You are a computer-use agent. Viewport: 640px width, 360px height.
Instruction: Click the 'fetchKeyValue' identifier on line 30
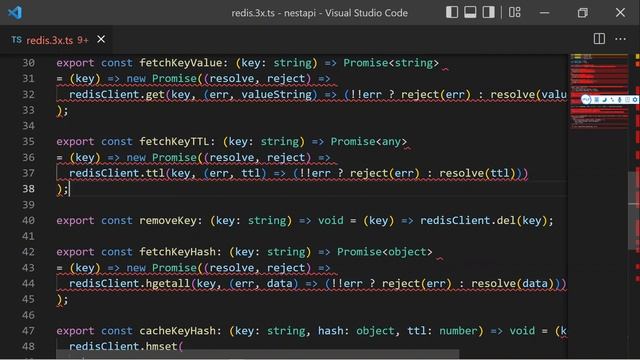point(181,63)
